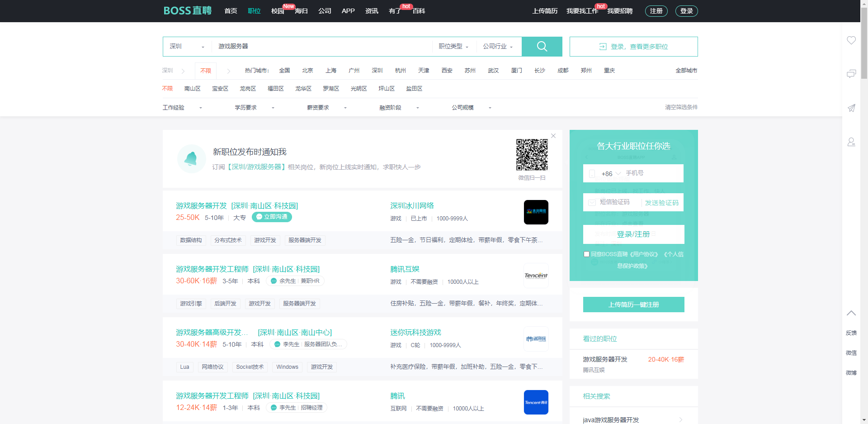The width and height of the screenshot is (868, 424).
Task: Open the APP nav item
Action: [x=348, y=11]
